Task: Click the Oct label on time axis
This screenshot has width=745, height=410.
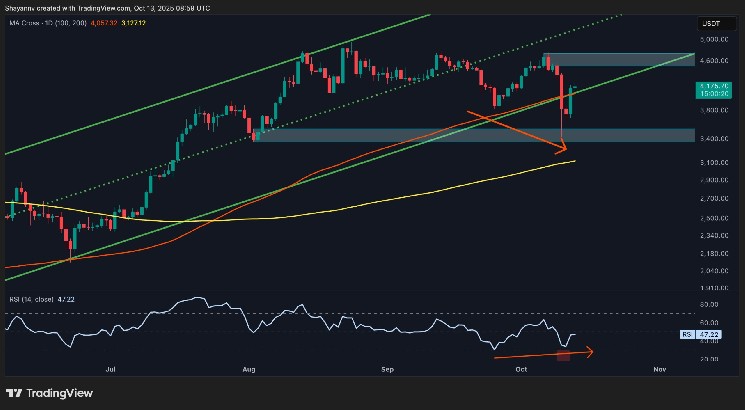Action: 520,369
